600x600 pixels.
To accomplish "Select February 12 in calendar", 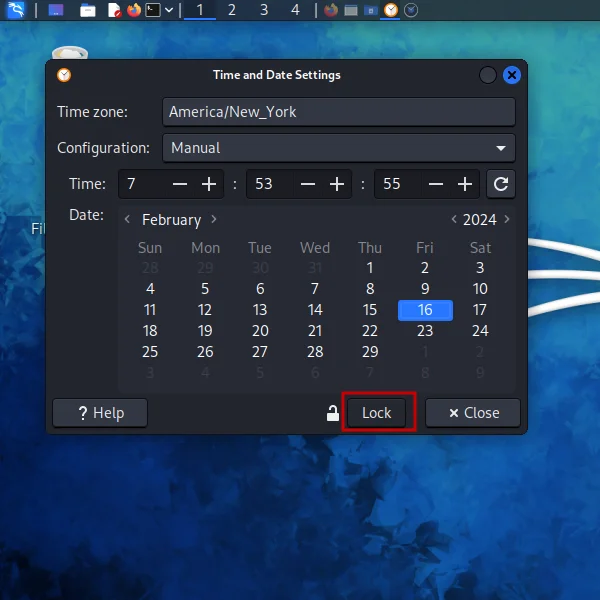I will pyautogui.click(x=205, y=310).
